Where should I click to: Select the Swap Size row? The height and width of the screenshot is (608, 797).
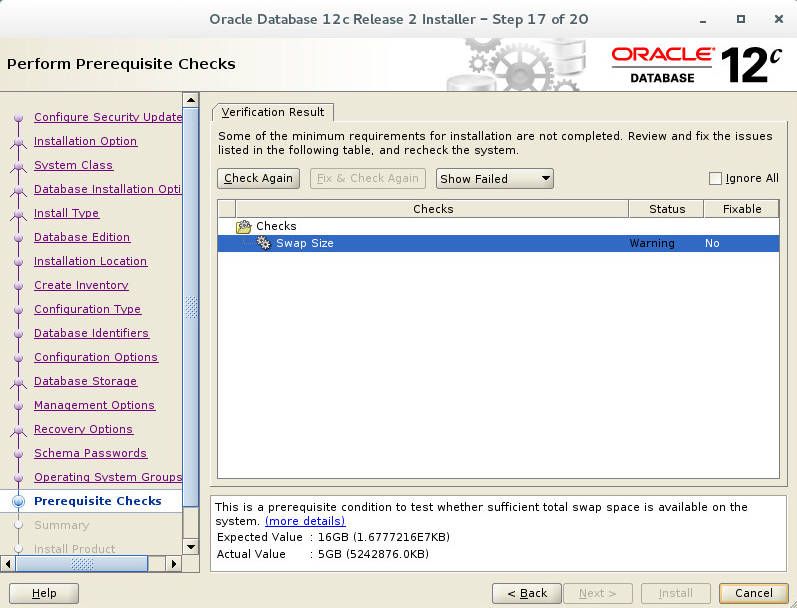point(498,243)
